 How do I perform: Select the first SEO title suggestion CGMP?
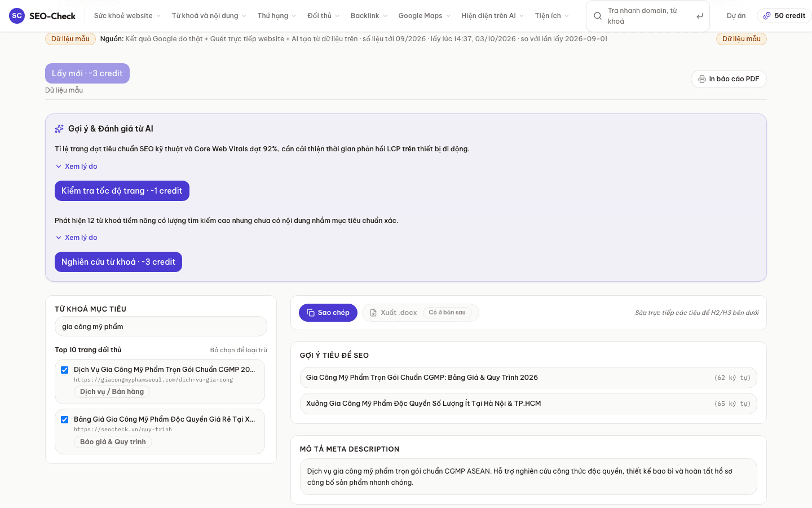tap(528, 378)
